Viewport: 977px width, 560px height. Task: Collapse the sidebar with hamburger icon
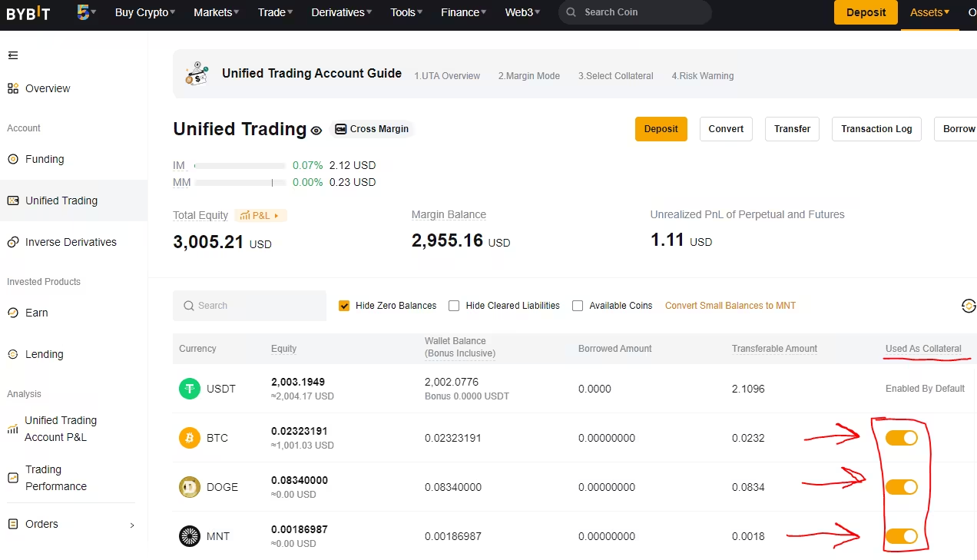coord(13,55)
